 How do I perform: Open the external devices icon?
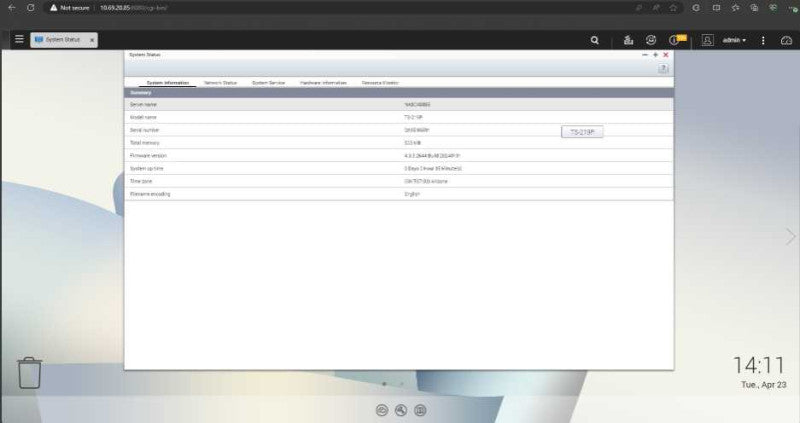coord(651,40)
